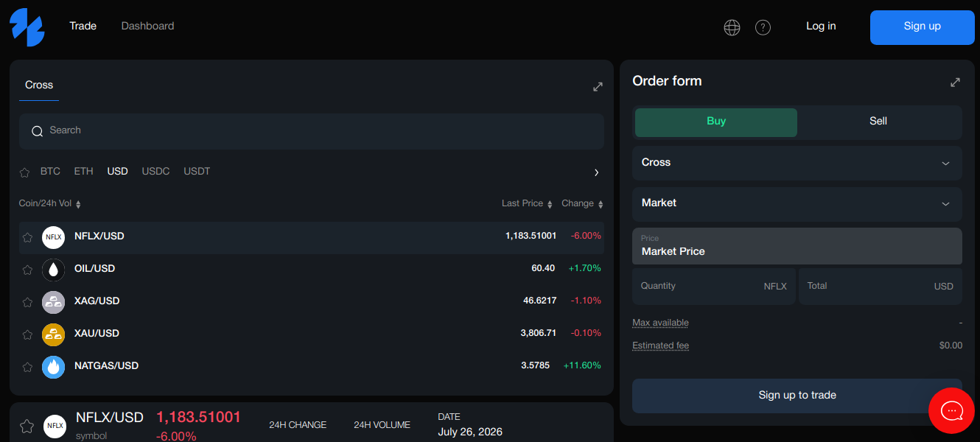Open the red live chat bubble

(x=952, y=410)
